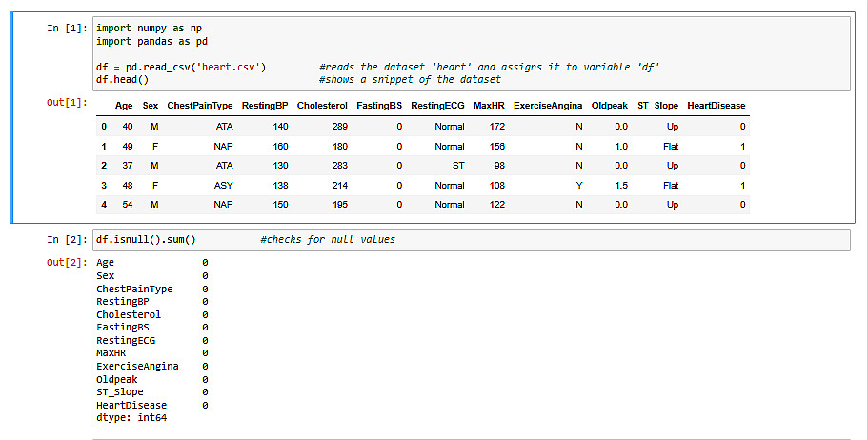Click the Age column header in the table
This screenshot has width=868, height=440.
[124, 106]
